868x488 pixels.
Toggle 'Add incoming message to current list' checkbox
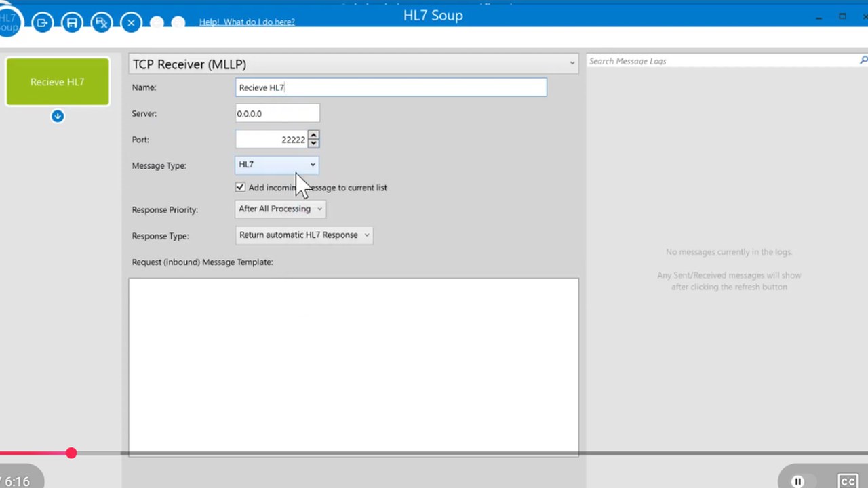[x=240, y=187]
